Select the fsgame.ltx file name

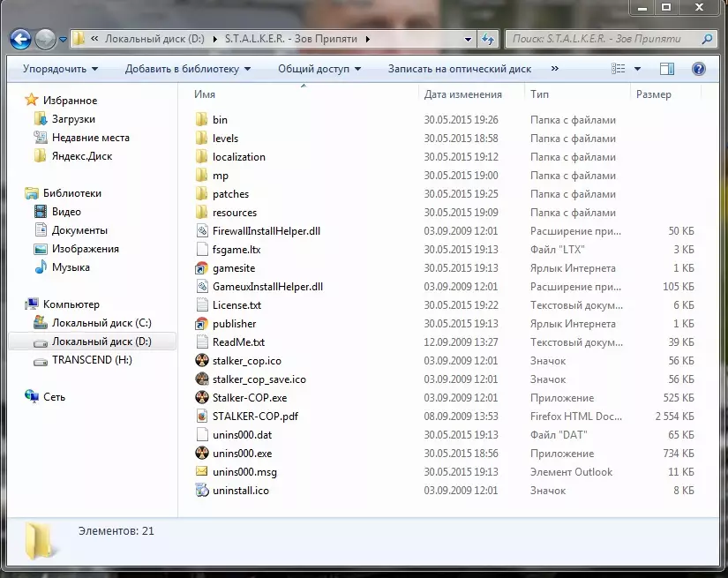point(236,250)
